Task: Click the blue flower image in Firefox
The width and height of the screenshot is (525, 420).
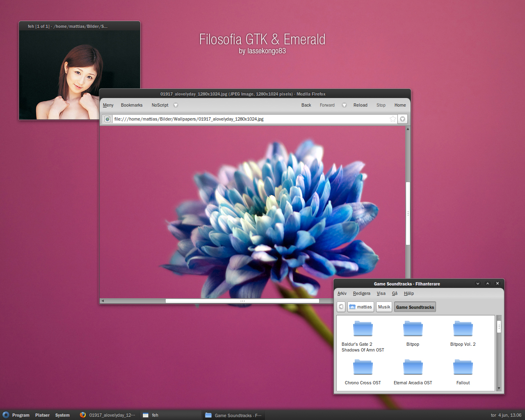Action: 253,212
